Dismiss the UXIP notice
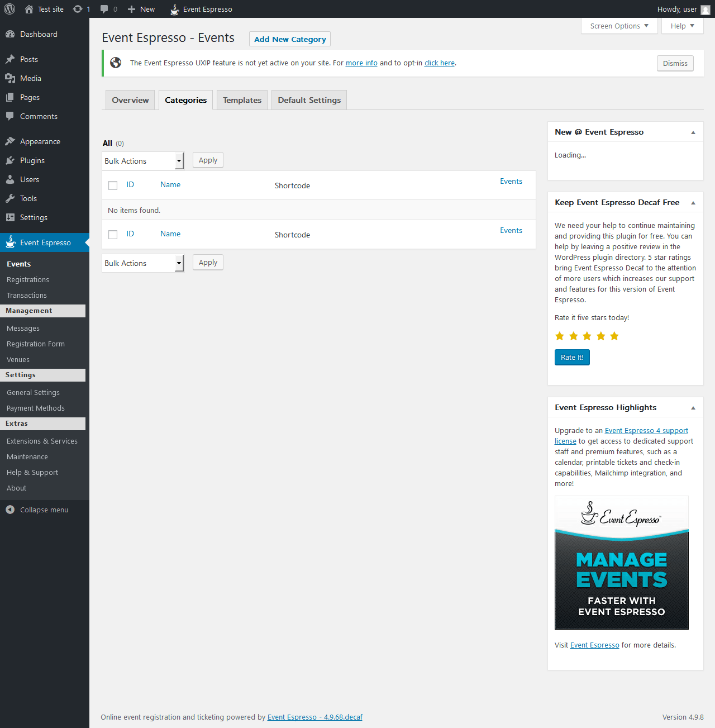Image resolution: width=715 pixels, height=728 pixels. tap(675, 63)
